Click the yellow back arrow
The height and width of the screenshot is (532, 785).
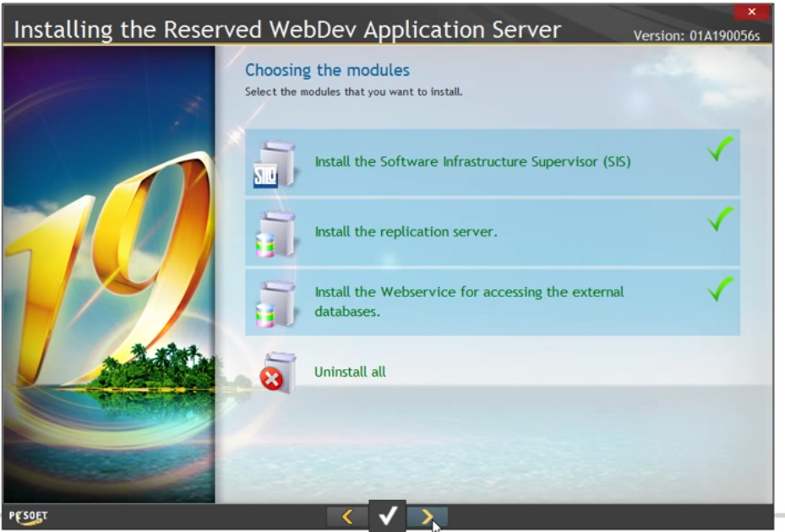point(346,517)
